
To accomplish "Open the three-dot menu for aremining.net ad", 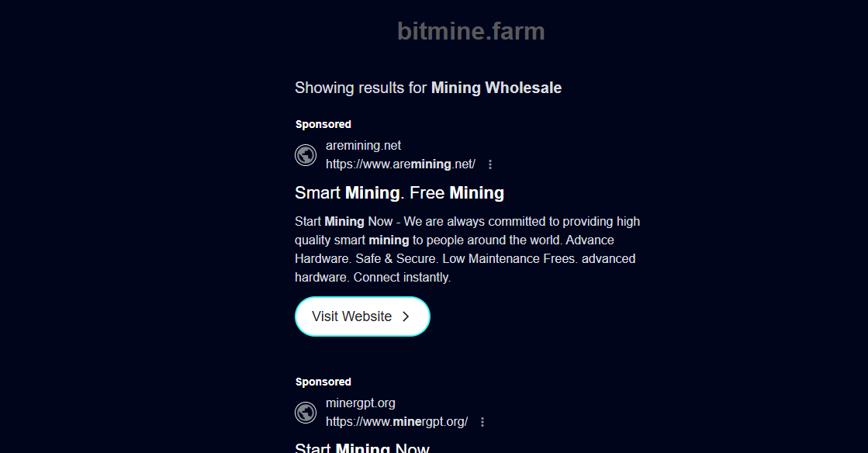I will coord(490,164).
